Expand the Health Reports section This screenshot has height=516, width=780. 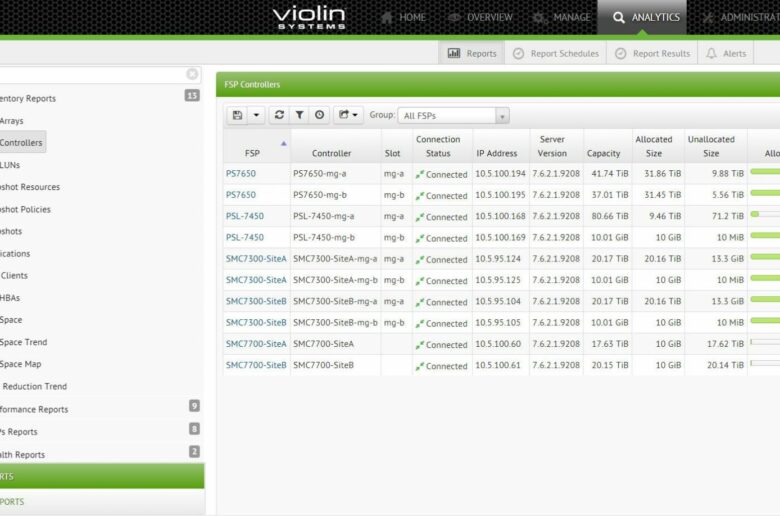click(99, 454)
